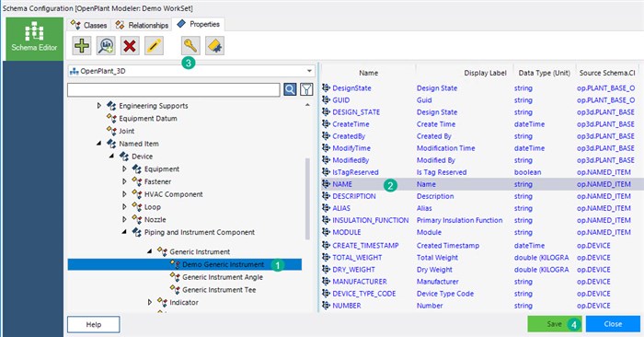Image resolution: width=644 pixels, height=337 pixels.
Task: Select the INSULATION_FUNCTION property name
Action: pyautogui.click(x=371, y=220)
